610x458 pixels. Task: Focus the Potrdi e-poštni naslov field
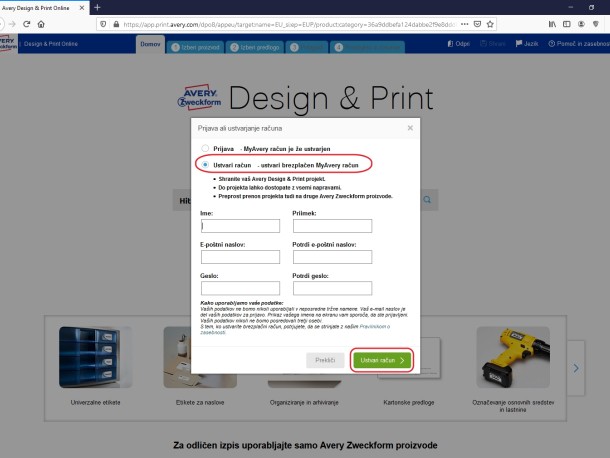(332, 257)
